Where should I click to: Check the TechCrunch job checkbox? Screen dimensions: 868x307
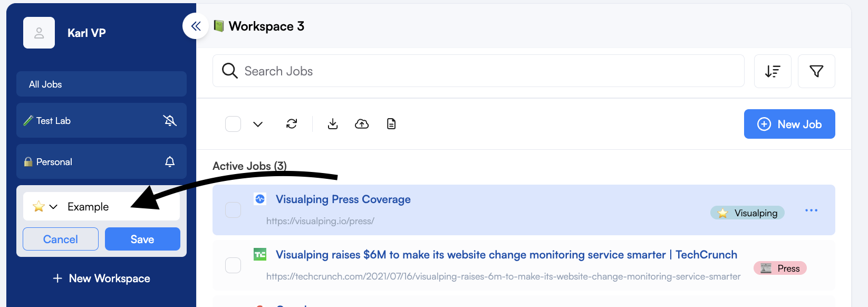[x=233, y=265]
